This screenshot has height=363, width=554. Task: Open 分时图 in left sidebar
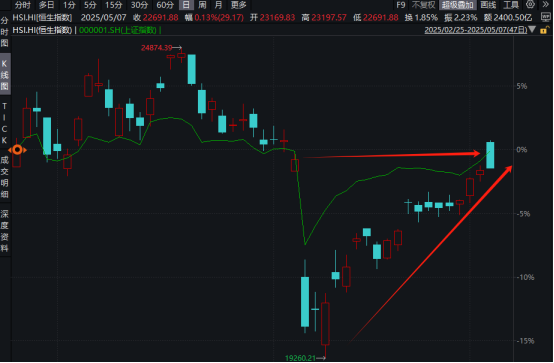[5, 31]
